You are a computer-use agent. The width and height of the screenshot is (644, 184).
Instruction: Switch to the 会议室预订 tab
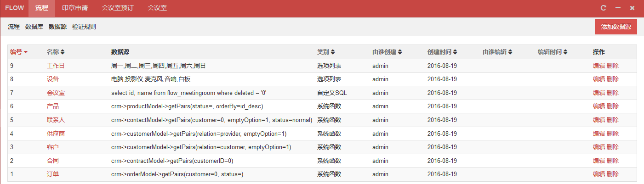[118, 8]
